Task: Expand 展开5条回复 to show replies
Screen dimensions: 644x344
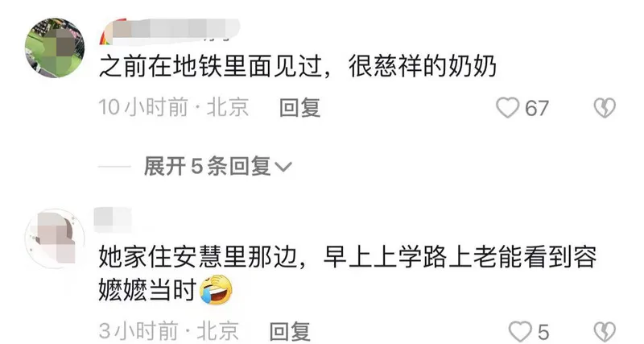Action: pos(217,167)
